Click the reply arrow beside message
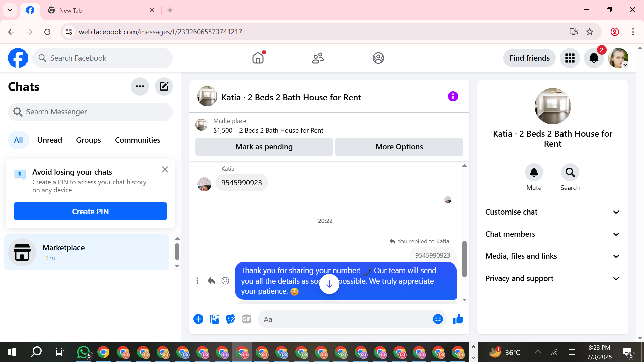644x362 pixels. pos(211,281)
